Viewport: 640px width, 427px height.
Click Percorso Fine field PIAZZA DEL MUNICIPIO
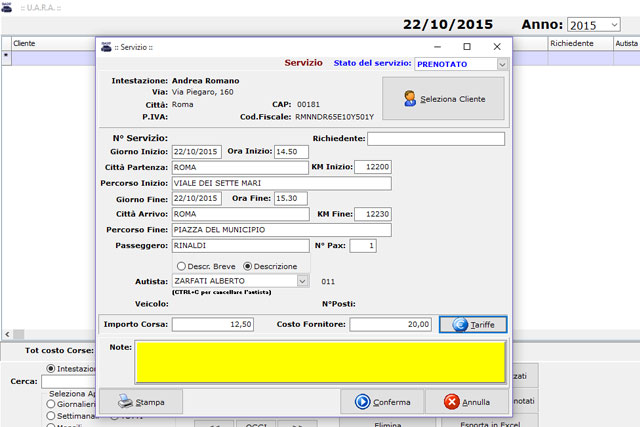point(282,230)
